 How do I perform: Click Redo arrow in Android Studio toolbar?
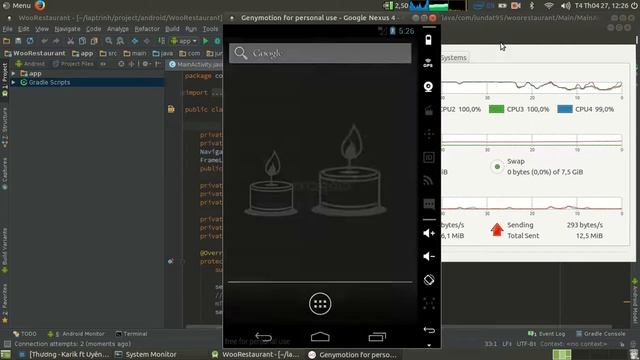pos(56,41)
